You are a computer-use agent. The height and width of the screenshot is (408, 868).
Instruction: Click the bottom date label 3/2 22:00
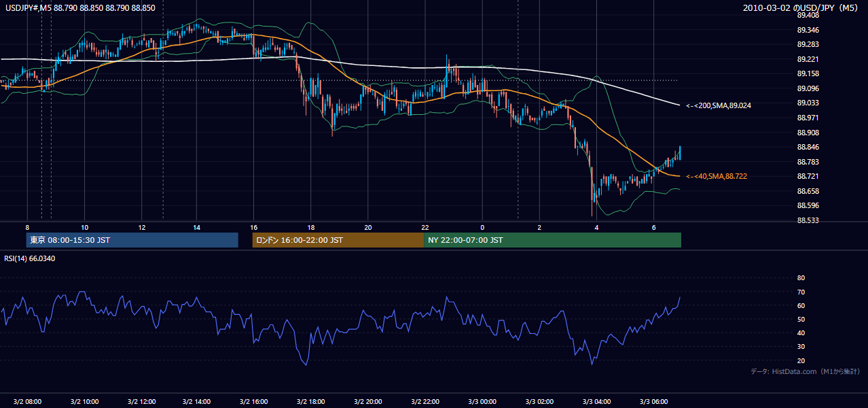(x=424, y=402)
